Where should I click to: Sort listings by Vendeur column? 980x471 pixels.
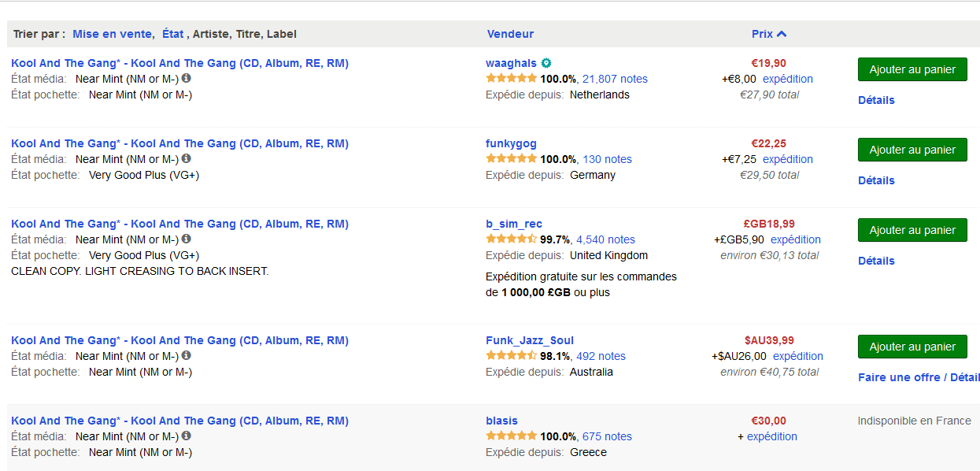tap(510, 34)
